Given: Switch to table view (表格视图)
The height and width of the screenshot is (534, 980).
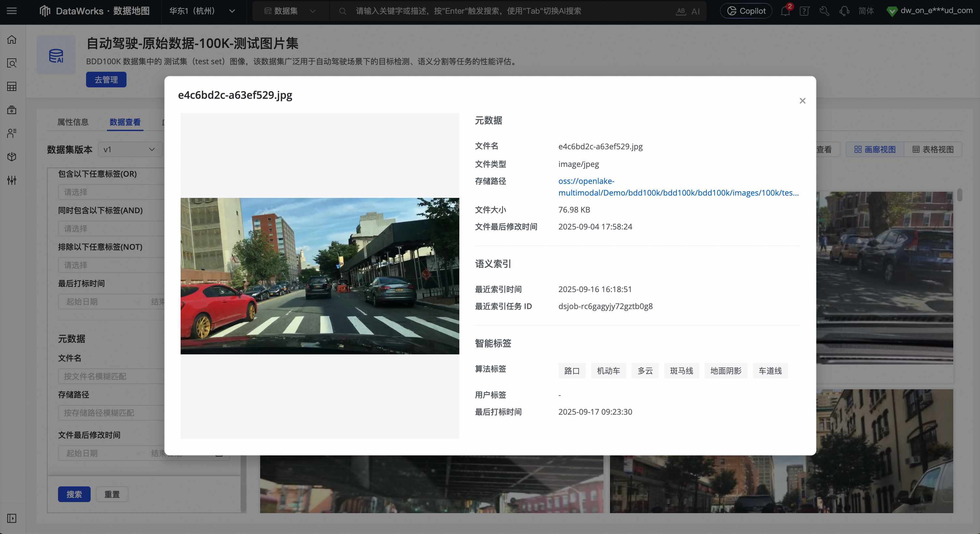Looking at the screenshot, I should 933,149.
